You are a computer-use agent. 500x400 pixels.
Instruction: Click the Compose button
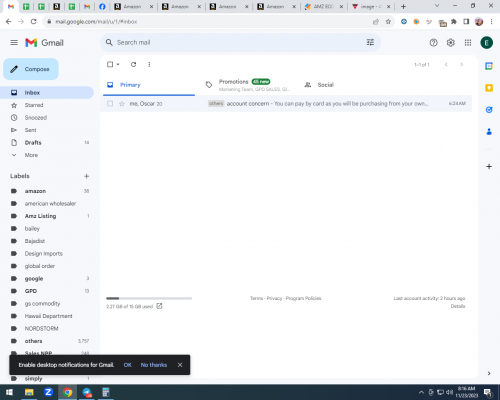pyautogui.click(x=31, y=69)
